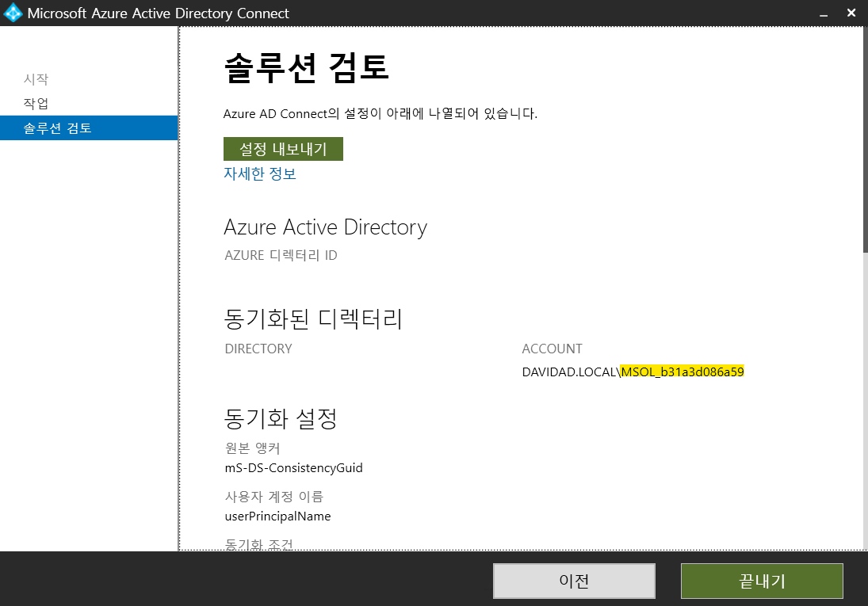This screenshot has width=868, height=606.
Task: Finish the wizard with 끝내기
Action: [x=762, y=581]
